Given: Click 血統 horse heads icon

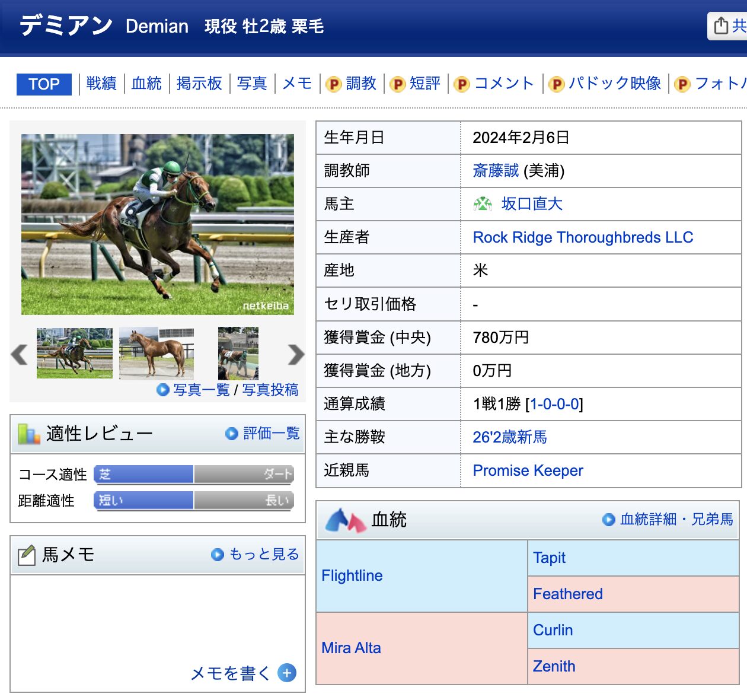Looking at the screenshot, I should coord(345,520).
